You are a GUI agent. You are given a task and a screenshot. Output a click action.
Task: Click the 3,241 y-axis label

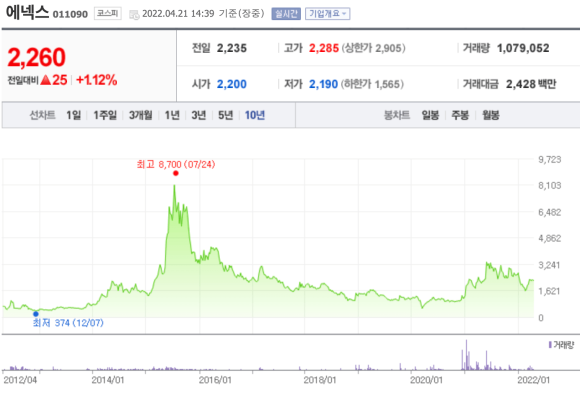click(x=549, y=265)
